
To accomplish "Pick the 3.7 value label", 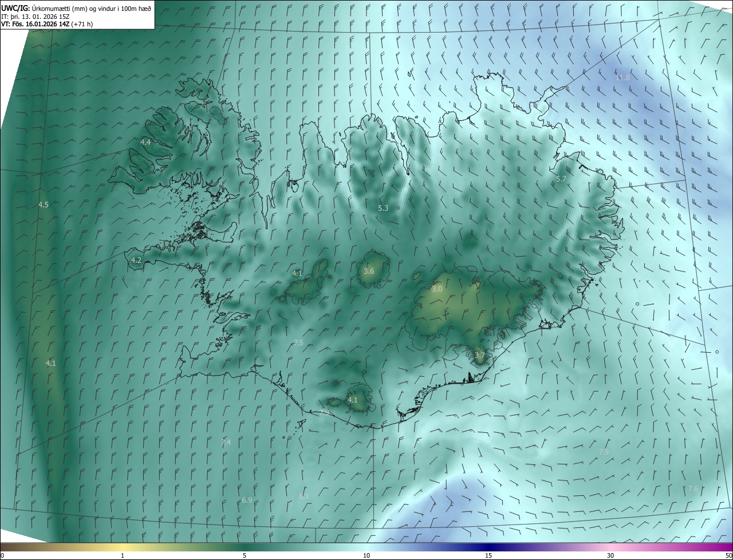I will pyautogui.click(x=480, y=356).
